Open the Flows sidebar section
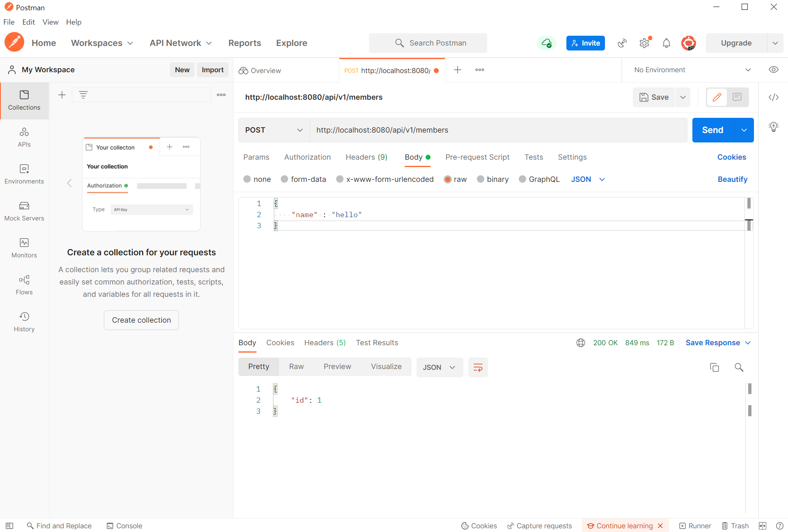Screen dimensions: 788x532 pyautogui.click(x=24, y=285)
